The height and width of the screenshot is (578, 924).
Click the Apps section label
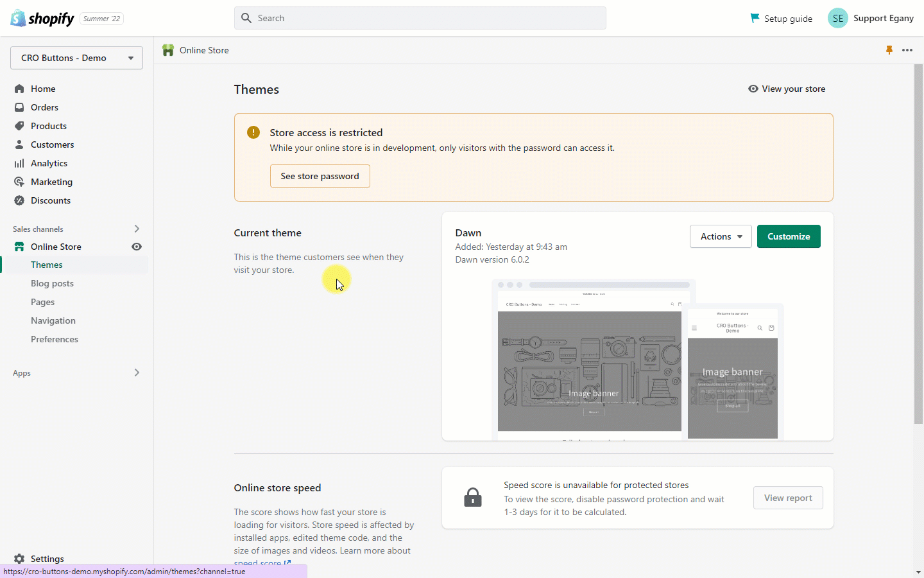[22, 373]
